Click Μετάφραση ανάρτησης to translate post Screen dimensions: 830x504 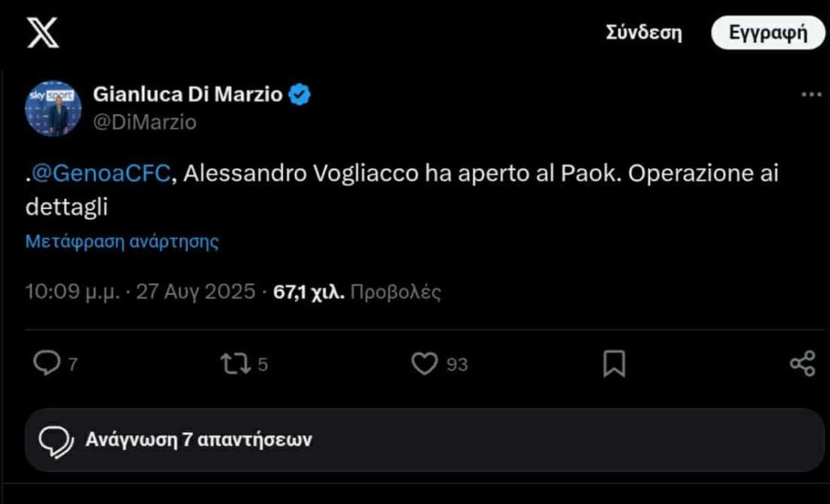(x=122, y=241)
